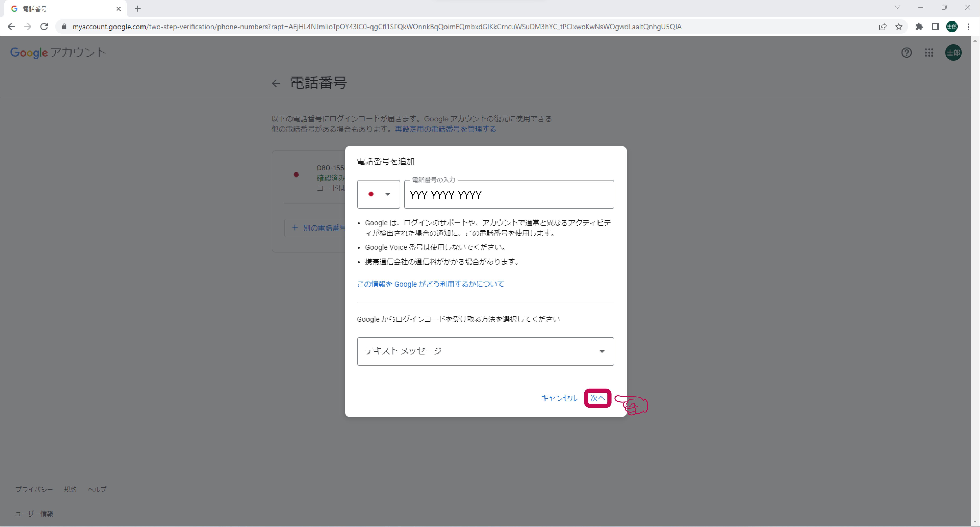Image resolution: width=980 pixels, height=527 pixels.
Task: Open Chrome profile avatar in toolbar
Action: coord(952,27)
